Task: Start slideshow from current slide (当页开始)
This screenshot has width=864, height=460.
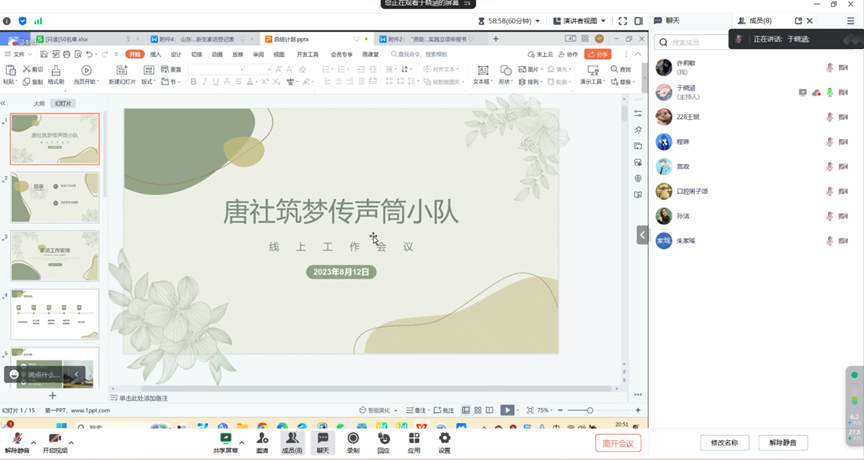Action: pos(86,74)
